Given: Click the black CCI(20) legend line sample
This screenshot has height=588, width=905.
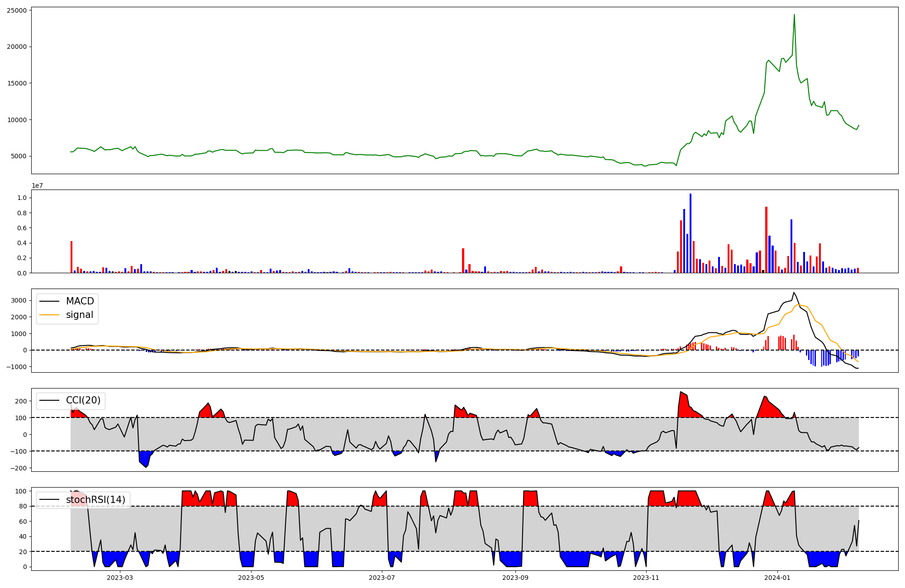Looking at the screenshot, I should pos(50,401).
